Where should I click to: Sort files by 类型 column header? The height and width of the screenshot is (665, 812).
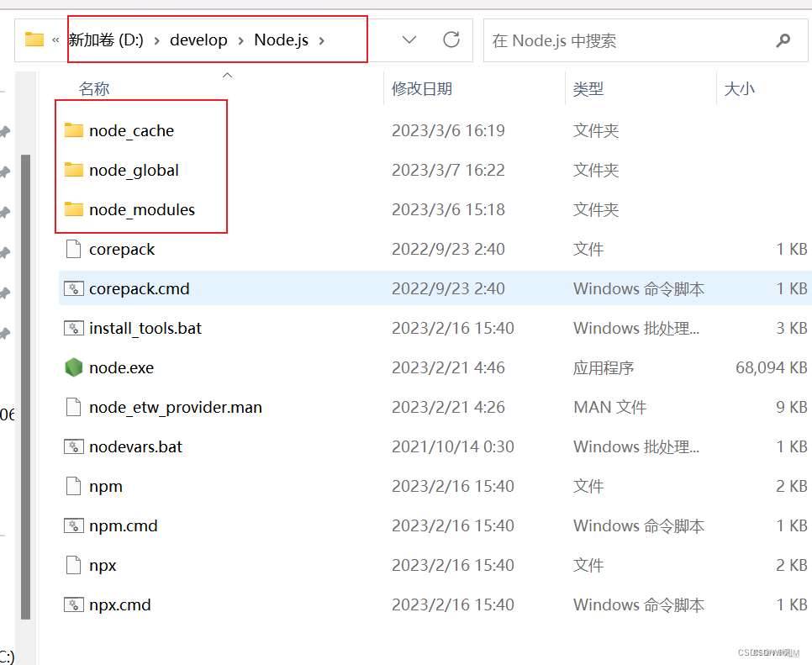pos(588,88)
